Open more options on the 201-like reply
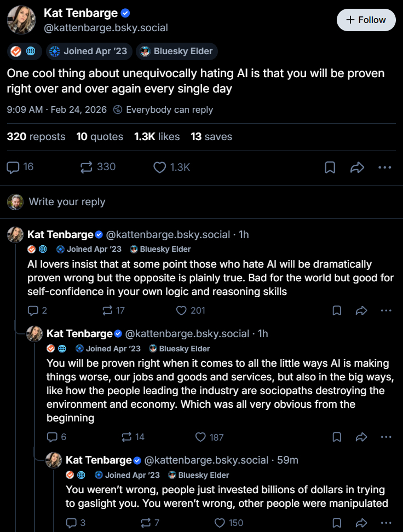 click(386, 310)
